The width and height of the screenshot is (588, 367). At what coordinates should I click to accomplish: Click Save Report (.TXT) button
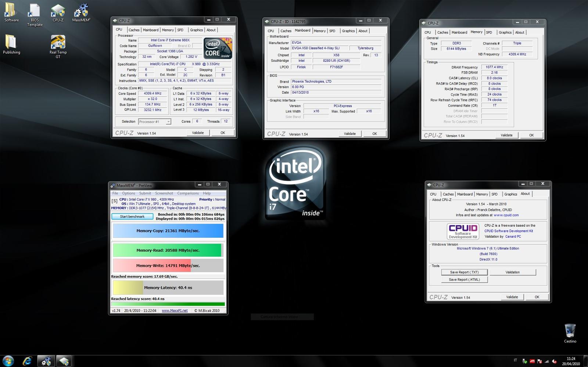[x=465, y=272]
